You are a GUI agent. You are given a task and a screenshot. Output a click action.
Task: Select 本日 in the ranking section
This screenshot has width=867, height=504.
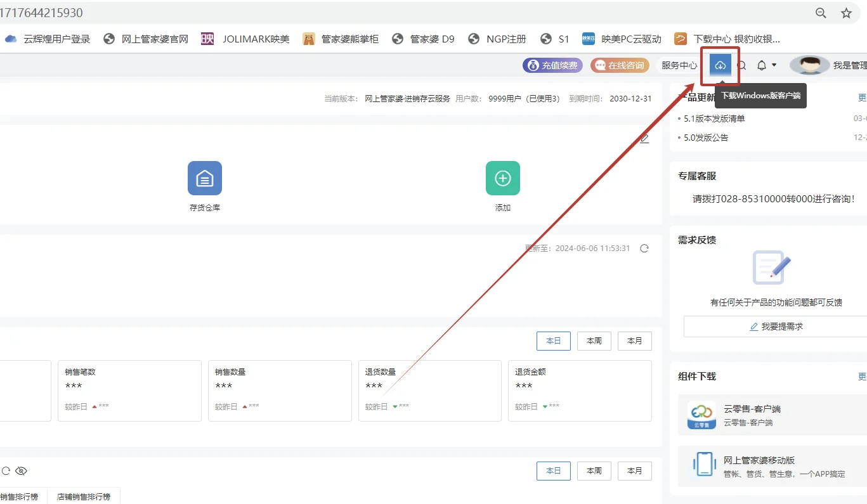[x=554, y=471]
